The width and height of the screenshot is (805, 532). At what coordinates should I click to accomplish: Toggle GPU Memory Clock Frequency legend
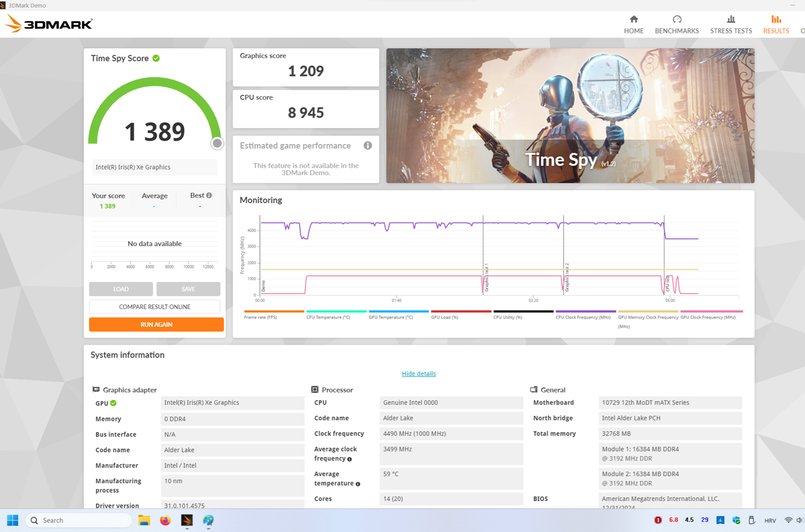click(648, 319)
